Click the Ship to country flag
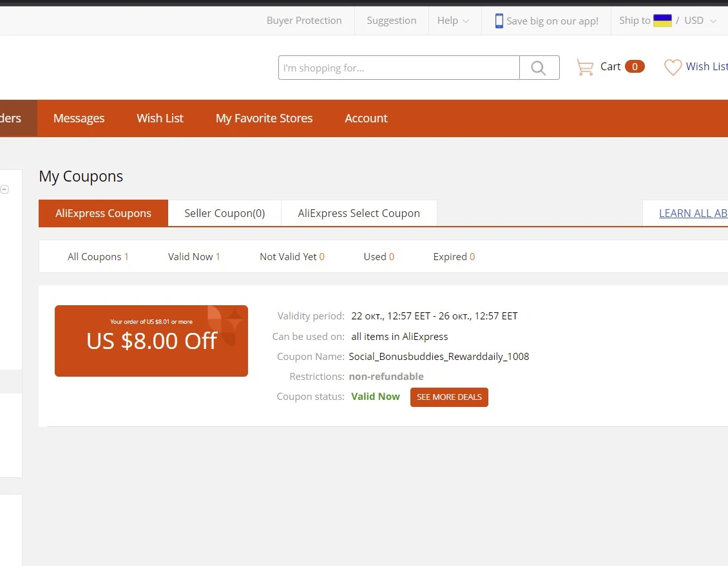The width and height of the screenshot is (728, 566). tap(662, 21)
